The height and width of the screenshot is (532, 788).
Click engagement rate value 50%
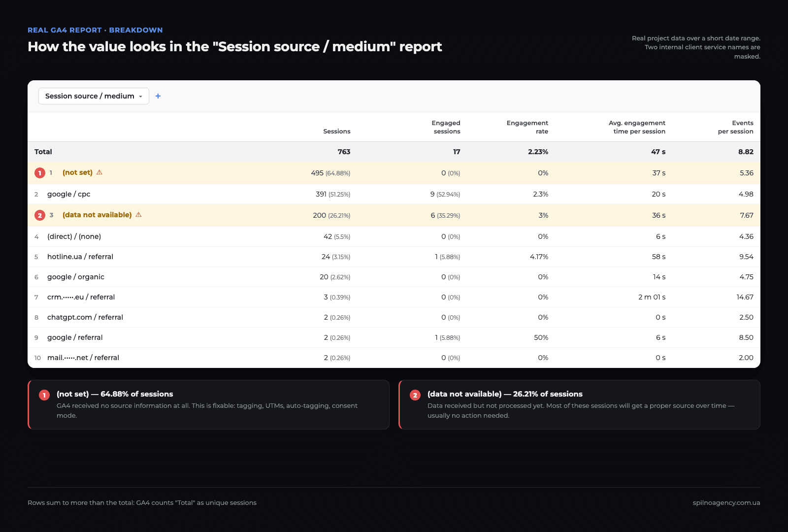click(541, 337)
